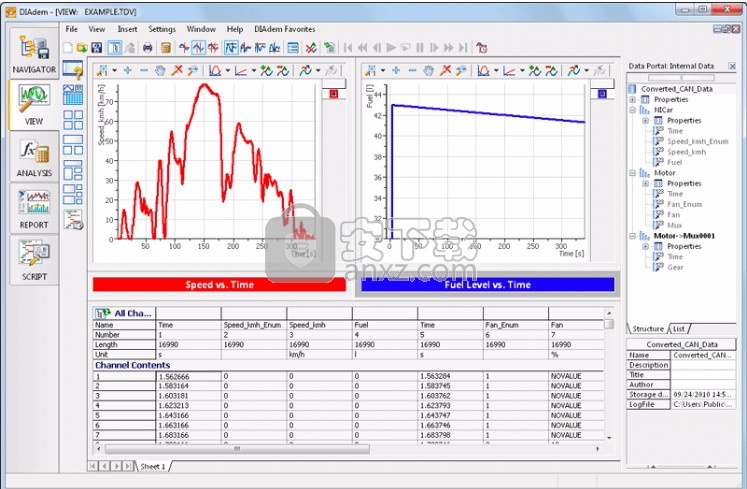
Task: Click the open layout folder icon
Action: 82,48
